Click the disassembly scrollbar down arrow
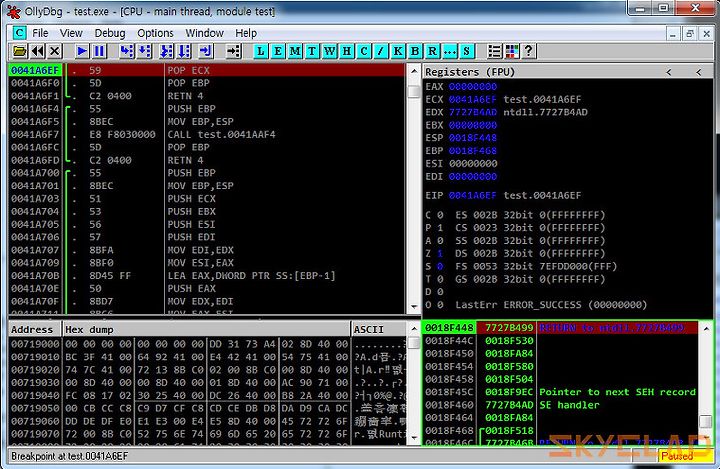720x469 pixels. [414, 306]
